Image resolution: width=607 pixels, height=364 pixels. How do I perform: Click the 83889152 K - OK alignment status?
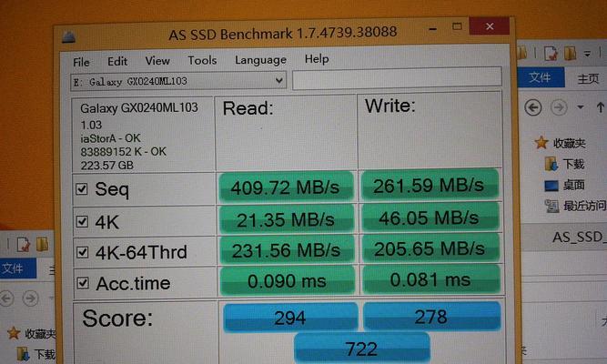coord(123,151)
